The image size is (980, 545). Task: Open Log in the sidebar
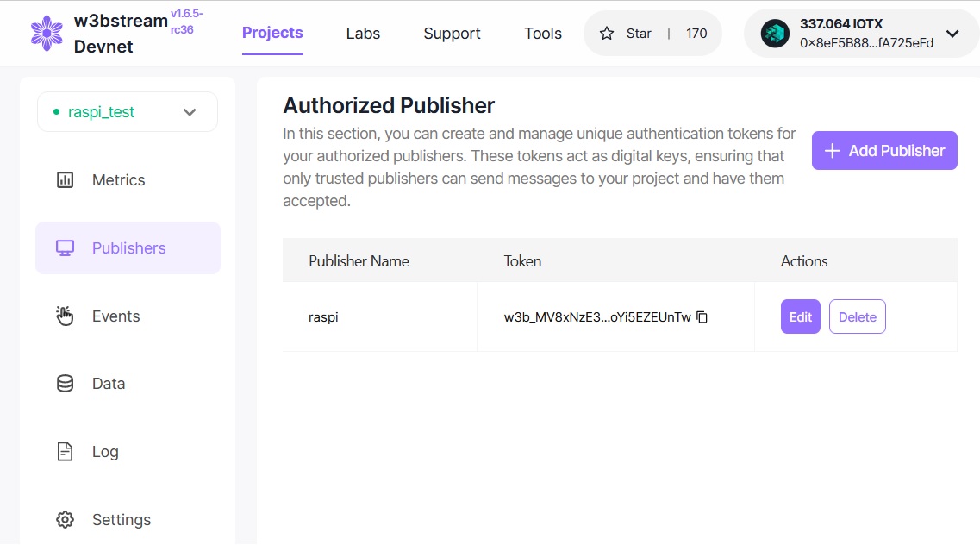128,451
